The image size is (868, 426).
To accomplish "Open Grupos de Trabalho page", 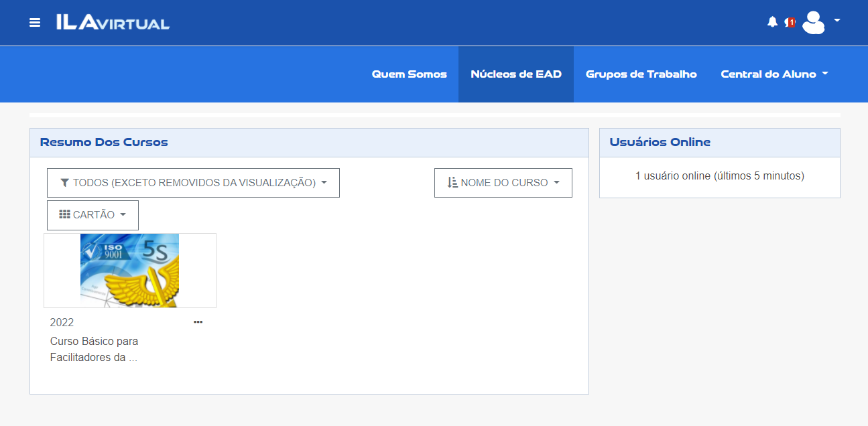I will click(x=641, y=74).
